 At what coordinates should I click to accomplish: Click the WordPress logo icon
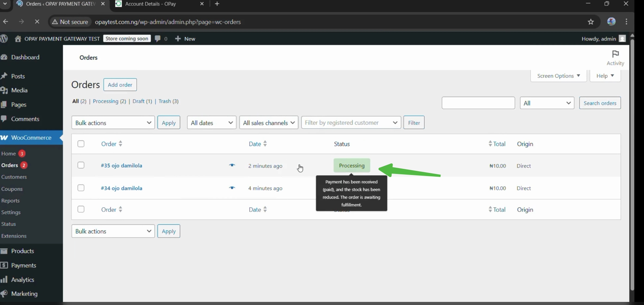tap(4, 39)
